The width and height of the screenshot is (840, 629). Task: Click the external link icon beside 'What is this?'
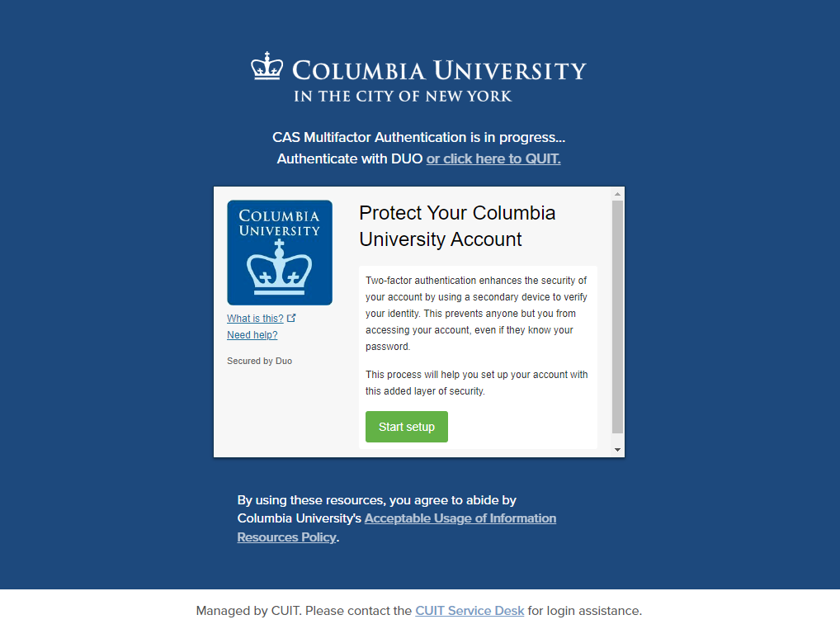click(291, 318)
